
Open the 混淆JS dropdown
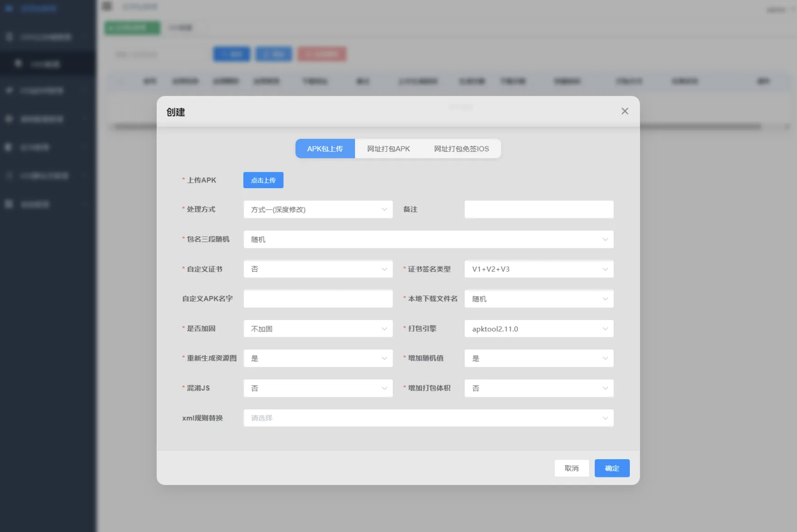tap(318, 388)
